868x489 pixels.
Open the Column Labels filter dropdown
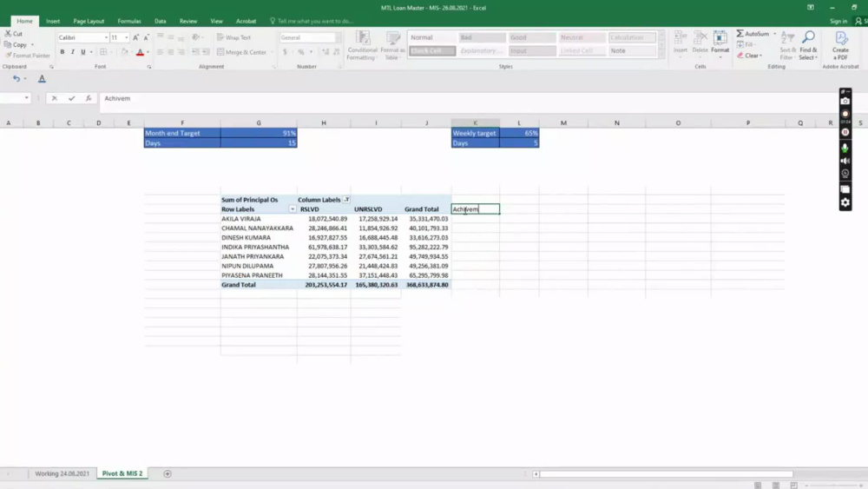click(346, 200)
